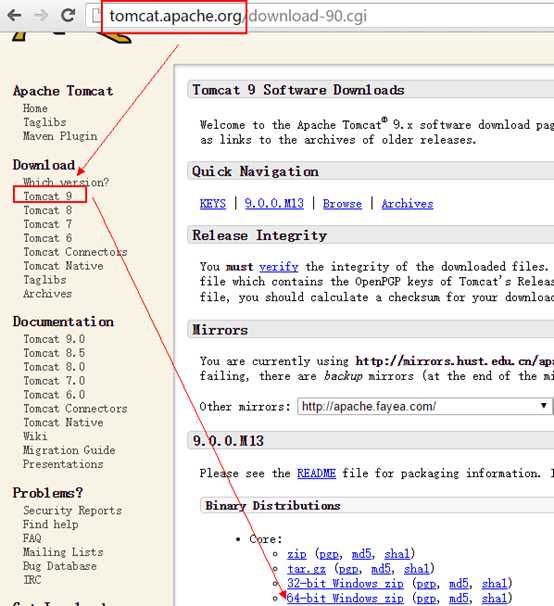Open pgp signature for 64-bit Windows zip
Viewport: 554px width, 606px height.
(426, 599)
